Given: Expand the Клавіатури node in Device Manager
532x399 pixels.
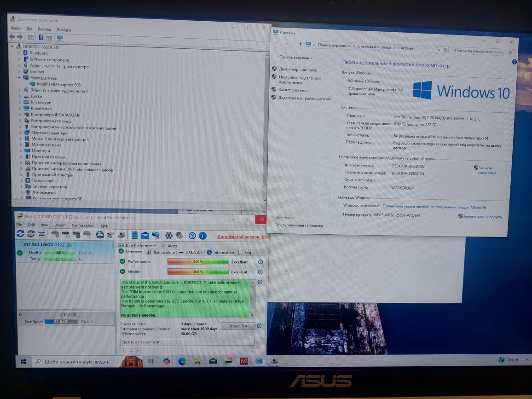Looking at the screenshot, I should point(19,102).
